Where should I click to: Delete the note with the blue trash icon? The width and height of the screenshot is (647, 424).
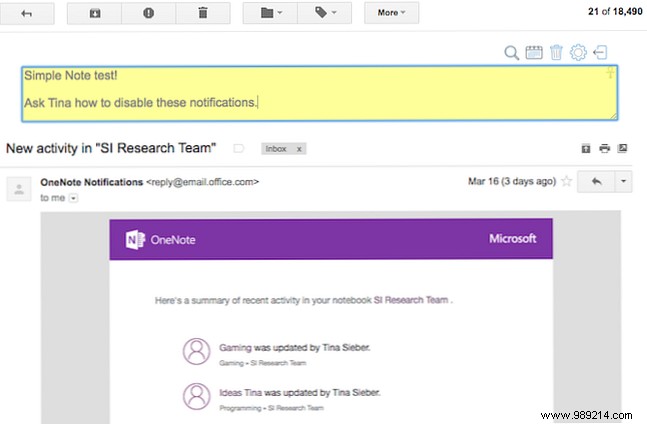tap(556, 52)
